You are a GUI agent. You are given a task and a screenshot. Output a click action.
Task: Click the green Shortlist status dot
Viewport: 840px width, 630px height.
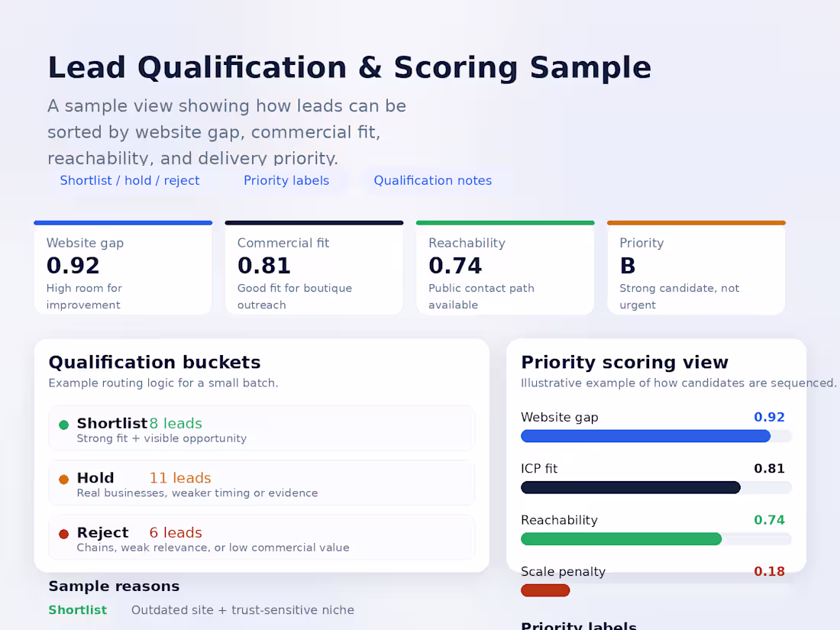[x=63, y=425]
